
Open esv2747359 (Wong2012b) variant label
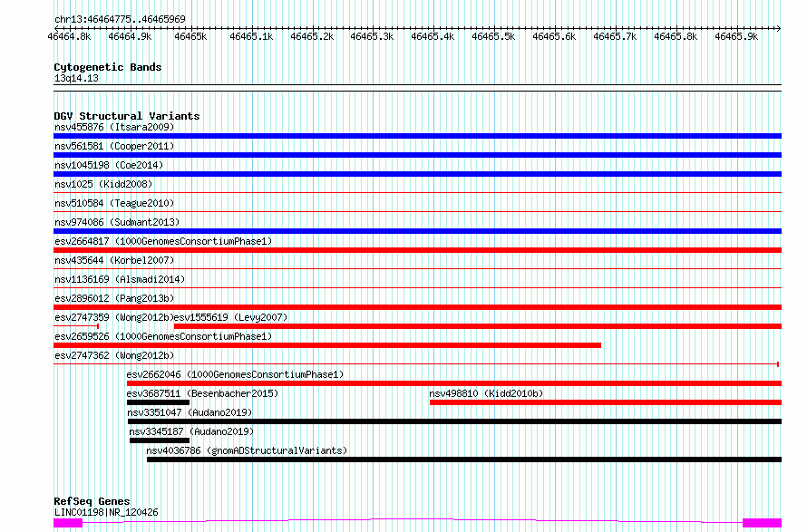click(114, 317)
